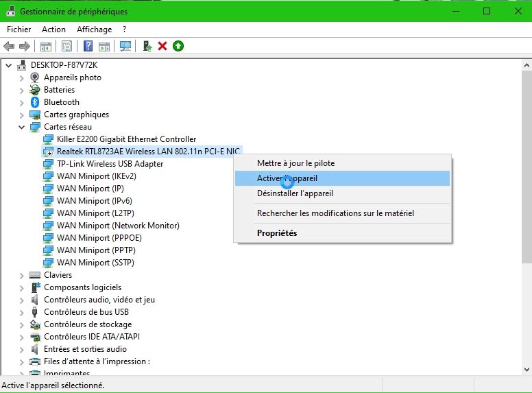Click the Entrées et sorties audio speaker icon
This screenshot has height=393, width=532.
[x=34, y=349]
